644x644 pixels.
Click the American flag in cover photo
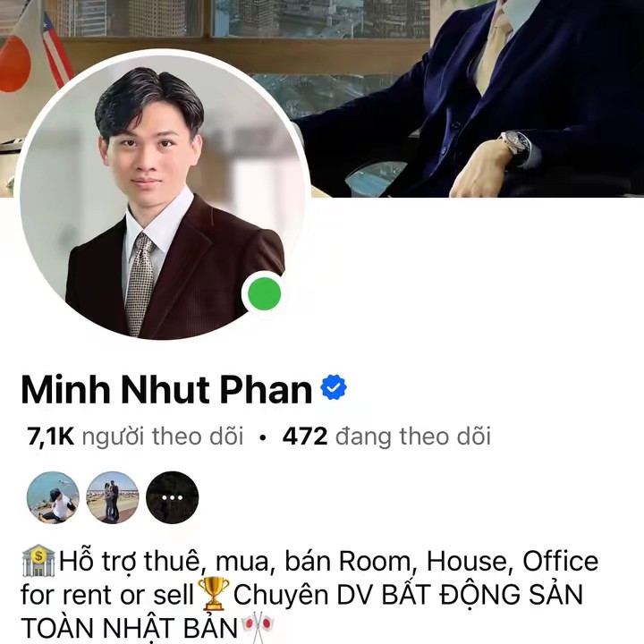[x=55, y=51]
